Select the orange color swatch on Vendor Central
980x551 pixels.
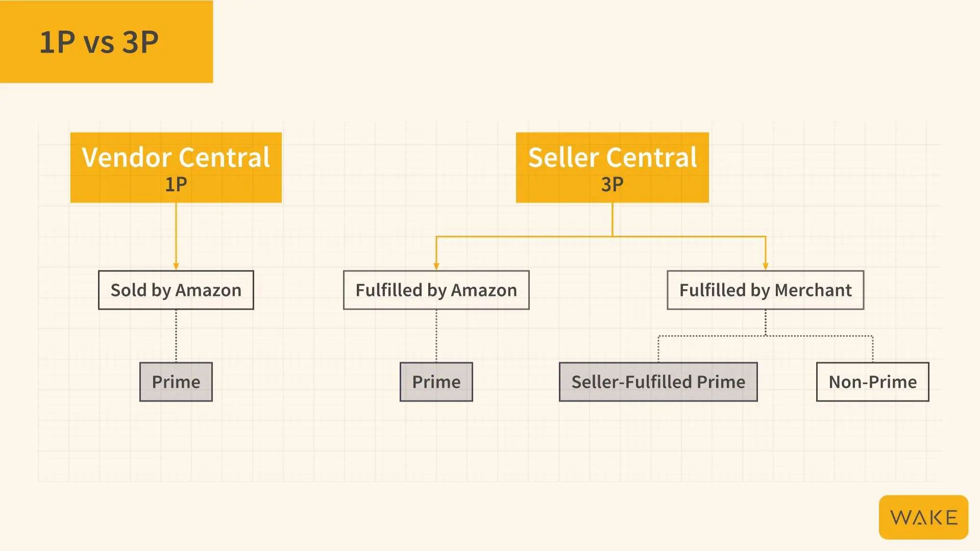[x=178, y=167]
